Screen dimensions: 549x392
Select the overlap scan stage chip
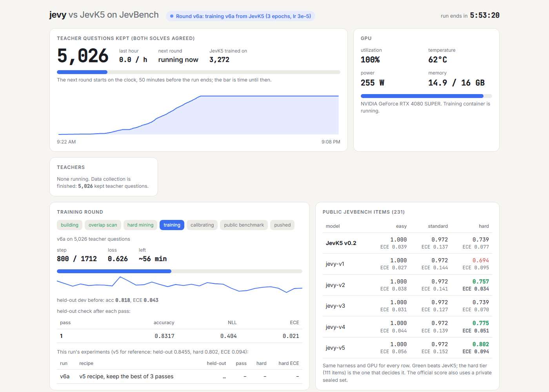pyautogui.click(x=103, y=225)
